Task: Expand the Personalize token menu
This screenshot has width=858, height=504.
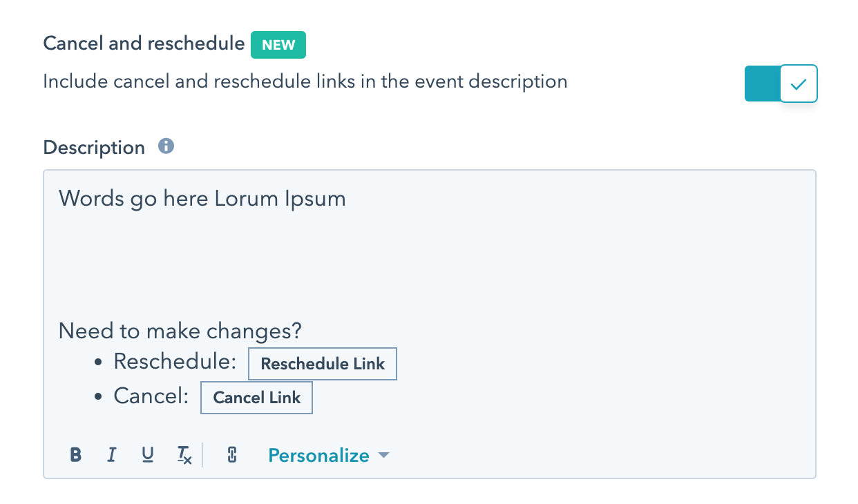Action: click(318, 455)
